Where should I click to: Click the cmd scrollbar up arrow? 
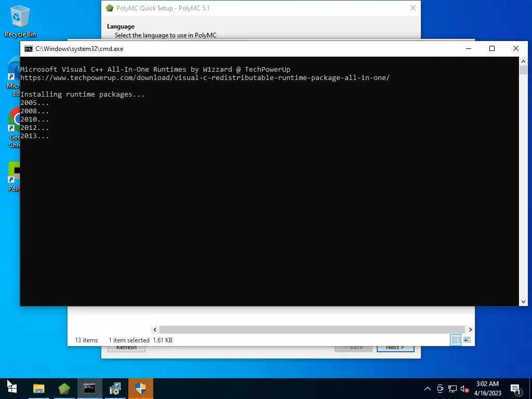click(523, 61)
